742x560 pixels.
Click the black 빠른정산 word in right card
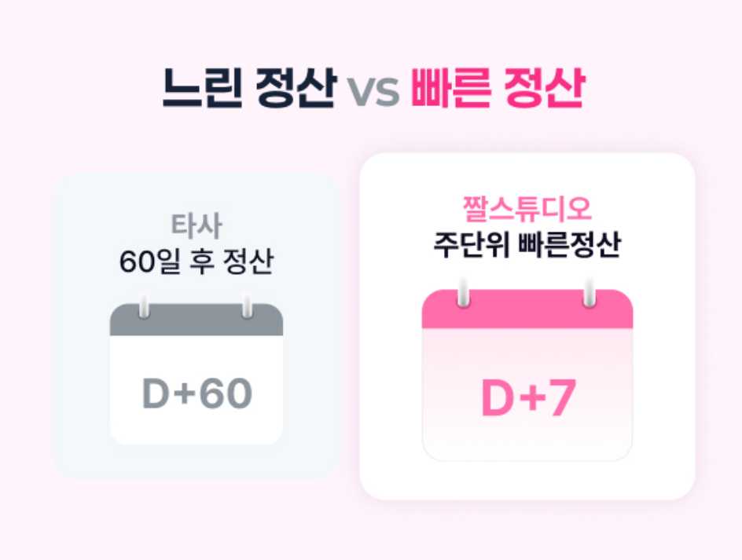tap(569, 245)
